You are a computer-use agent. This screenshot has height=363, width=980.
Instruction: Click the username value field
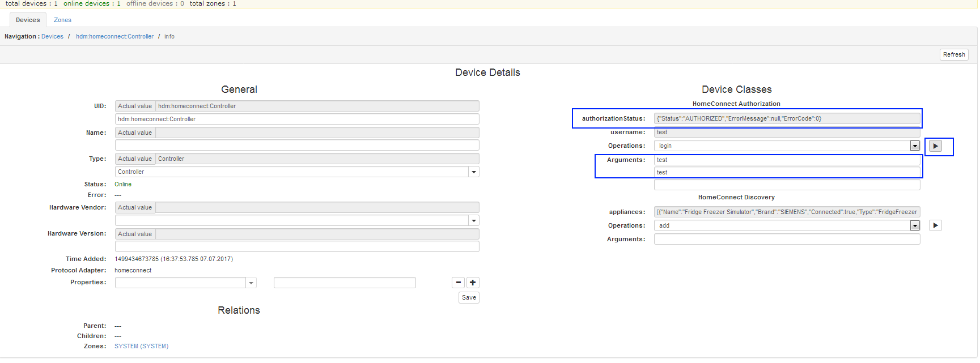(787, 132)
